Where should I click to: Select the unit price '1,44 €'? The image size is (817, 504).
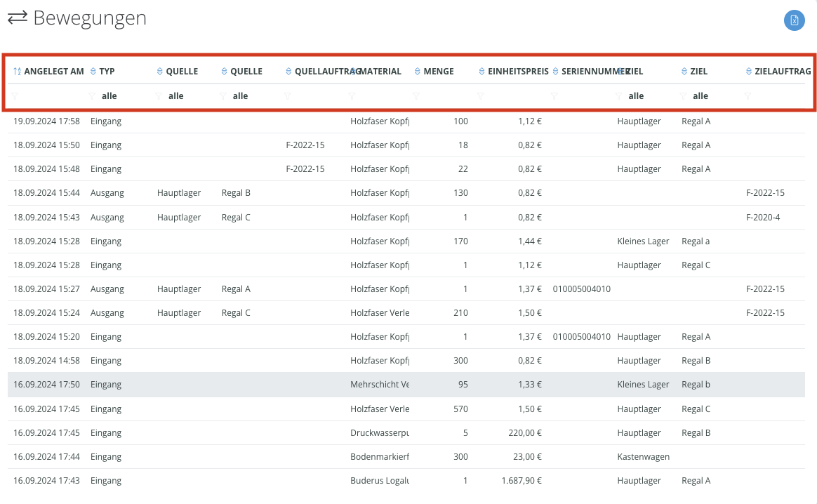[530, 241]
